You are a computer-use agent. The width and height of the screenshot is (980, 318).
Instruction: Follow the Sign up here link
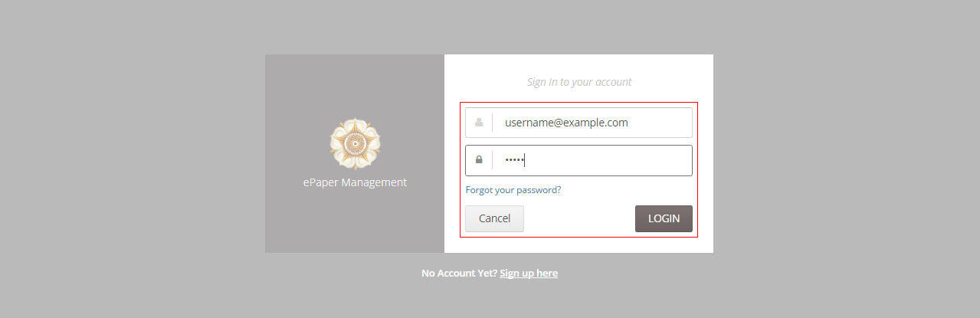[529, 274]
